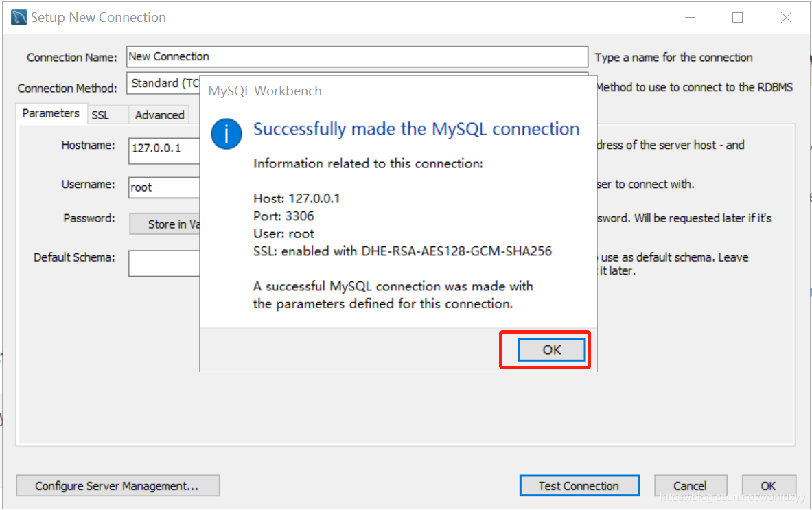The image size is (812, 510).
Task: Click the blue information icon in dialog
Action: click(x=227, y=134)
